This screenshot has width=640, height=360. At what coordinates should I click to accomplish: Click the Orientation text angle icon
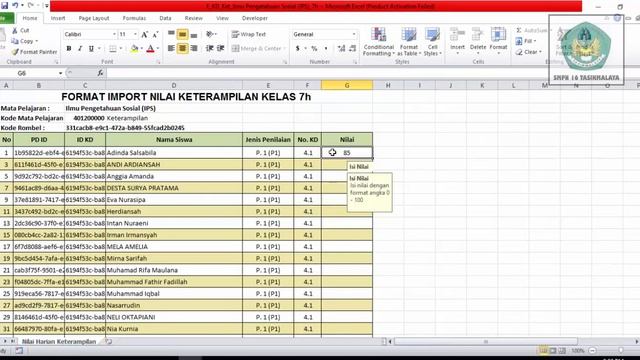(210, 34)
